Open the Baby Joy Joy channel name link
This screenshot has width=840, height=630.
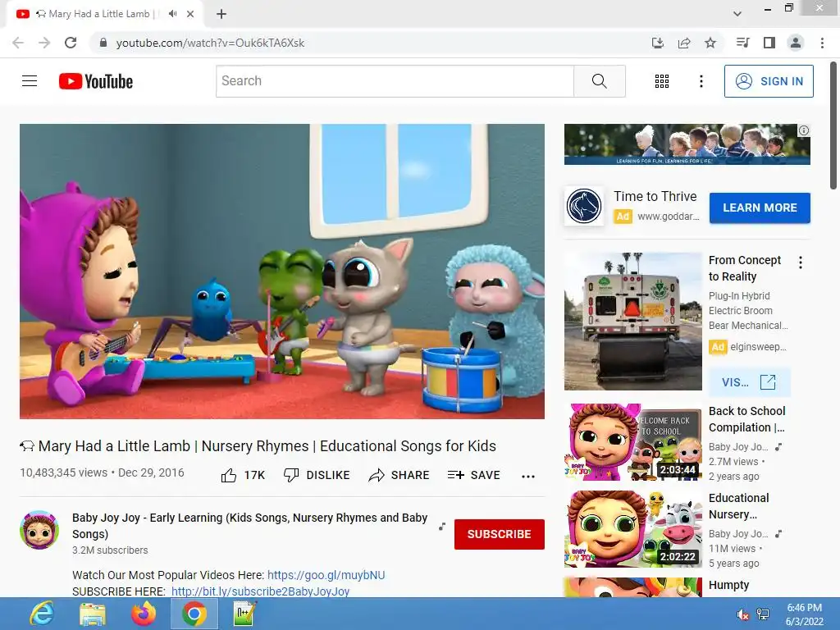(249, 526)
